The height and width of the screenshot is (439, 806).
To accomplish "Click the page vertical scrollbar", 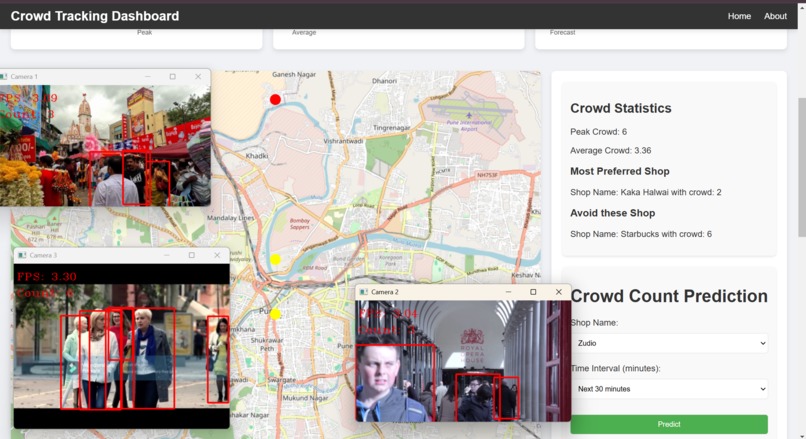I will tap(802, 167).
